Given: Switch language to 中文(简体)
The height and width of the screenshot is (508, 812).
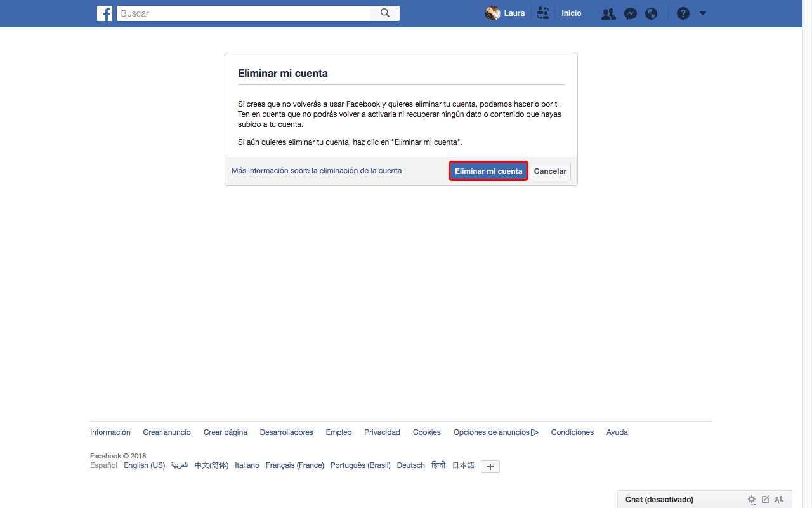Looking at the screenshot, I should coord(211,465).
